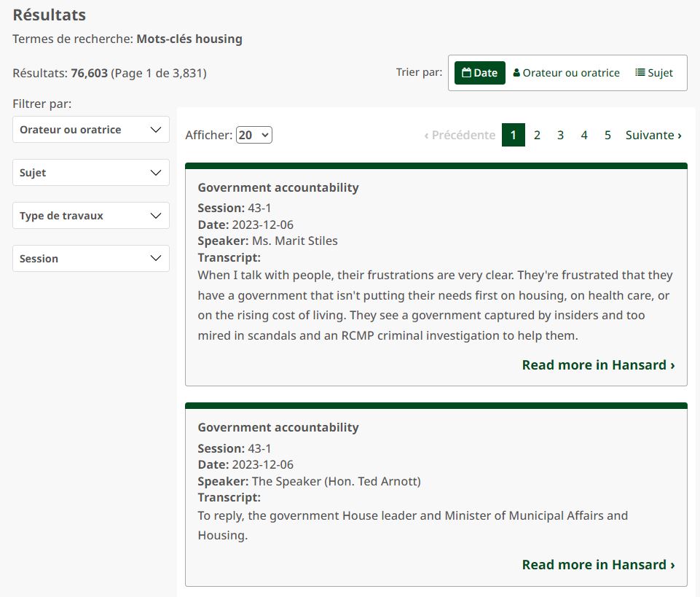The image size is (700, 597).
Task: Go to results page 2
Action: click(537, 135)
